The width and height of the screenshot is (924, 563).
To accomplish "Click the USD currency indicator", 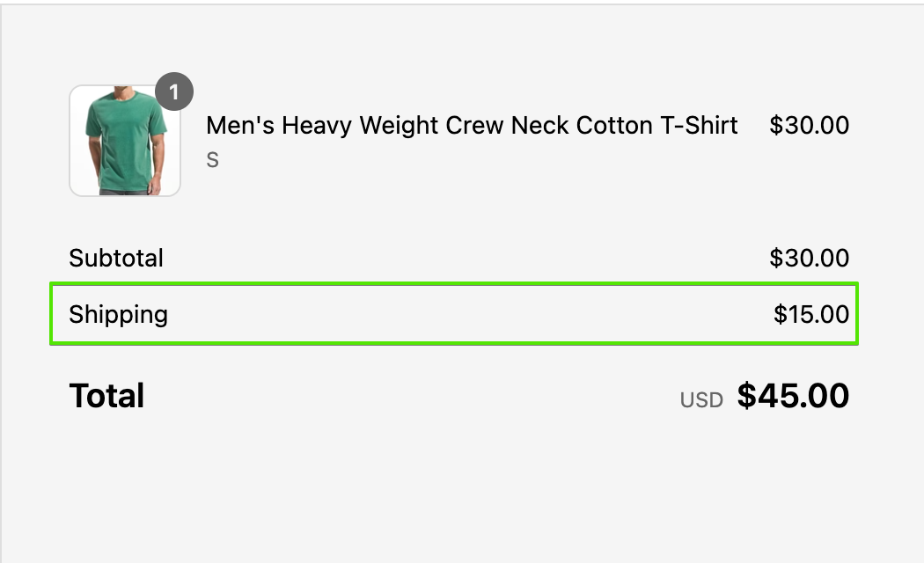I will 701,400.
